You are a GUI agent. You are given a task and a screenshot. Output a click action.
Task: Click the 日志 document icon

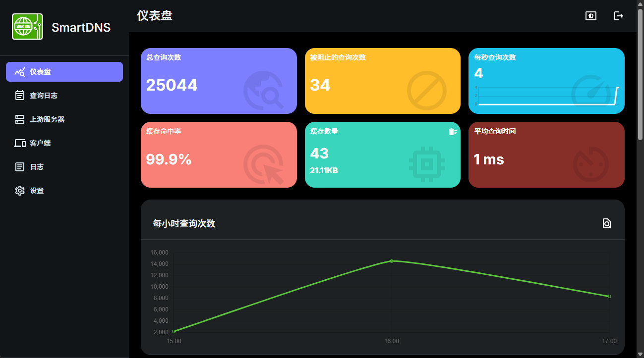point(18,166)
